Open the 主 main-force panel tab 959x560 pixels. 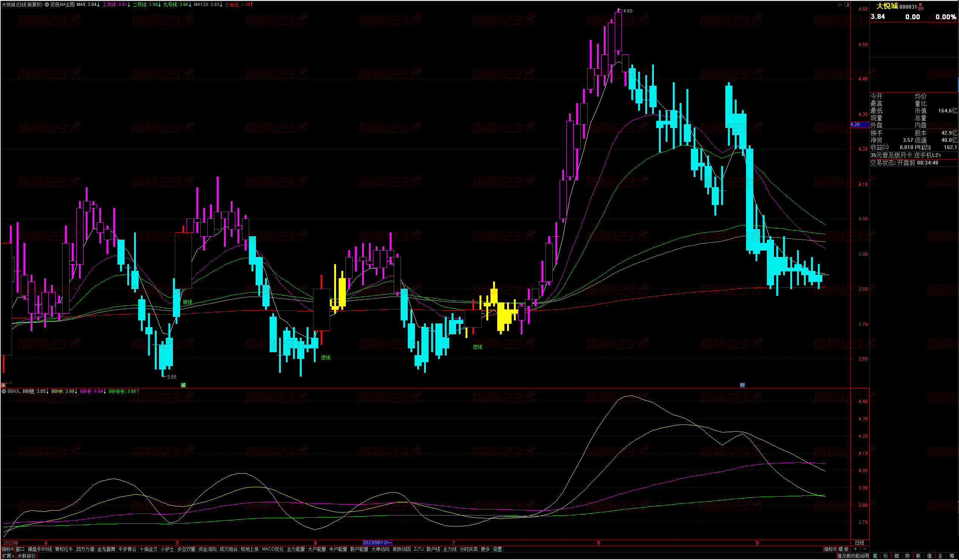(x=940, y=556)
